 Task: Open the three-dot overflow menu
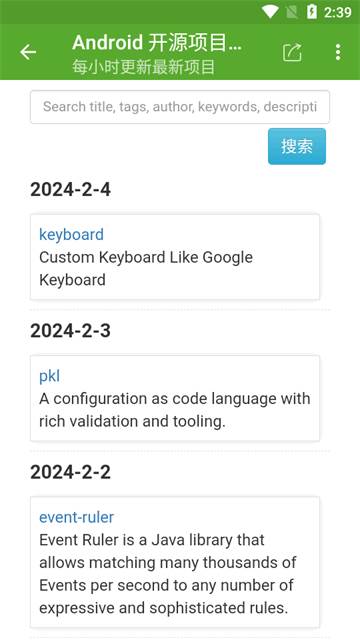338,52
